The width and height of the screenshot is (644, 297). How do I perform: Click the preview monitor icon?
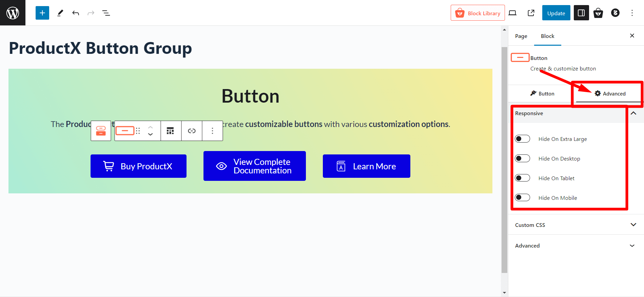tap(512, 13)
